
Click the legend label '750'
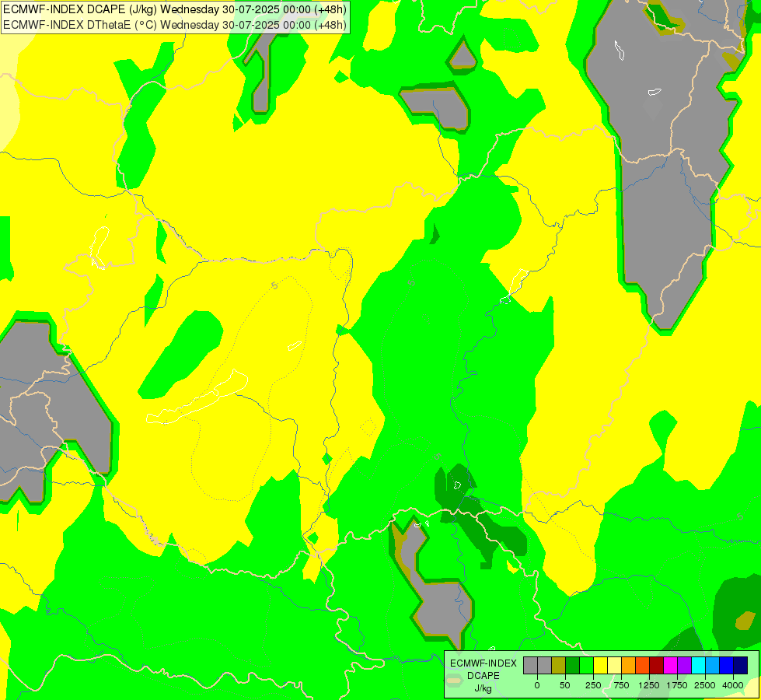621,685
